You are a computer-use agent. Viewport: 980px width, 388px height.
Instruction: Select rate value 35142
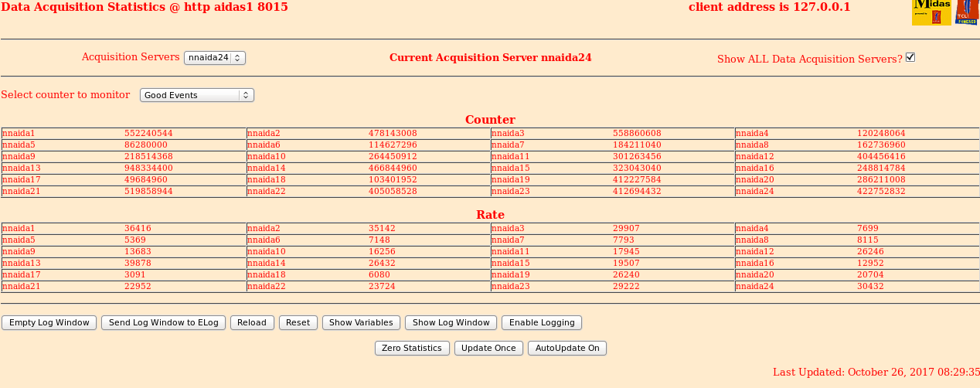[382, 228]
